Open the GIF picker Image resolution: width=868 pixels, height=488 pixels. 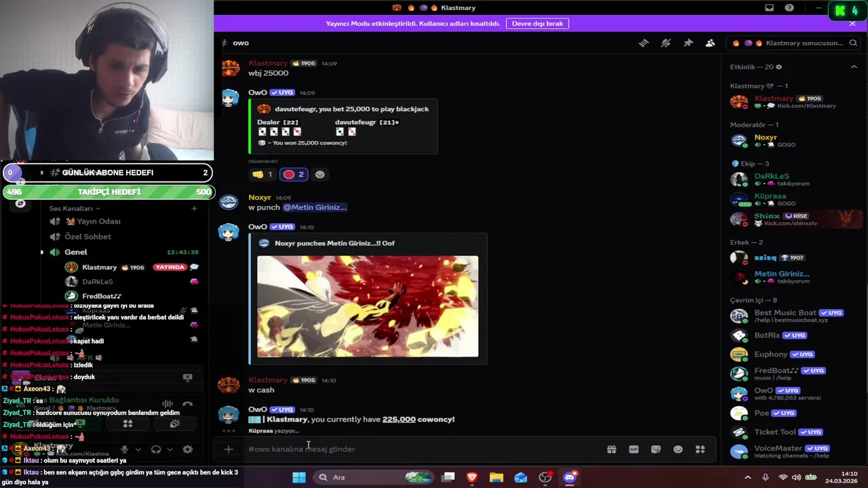pos(634,449)
